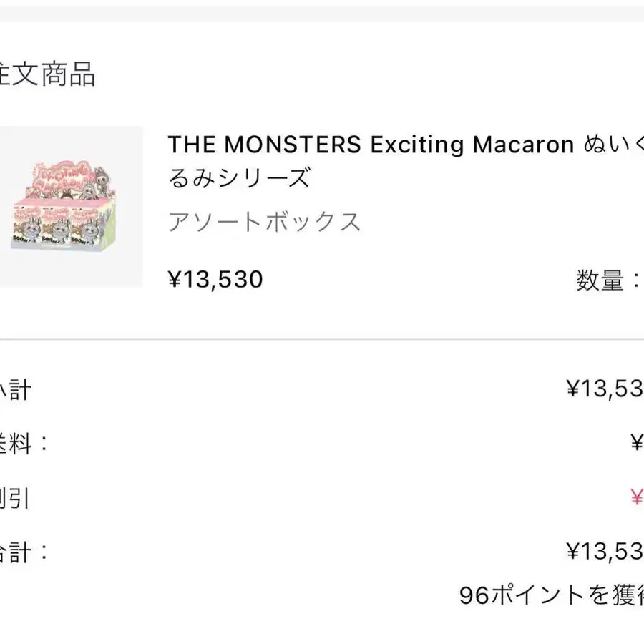The height and width of the screenshot is (644, 644).
Task: Click the ¥13,530 item price
Action: (215, 279)
